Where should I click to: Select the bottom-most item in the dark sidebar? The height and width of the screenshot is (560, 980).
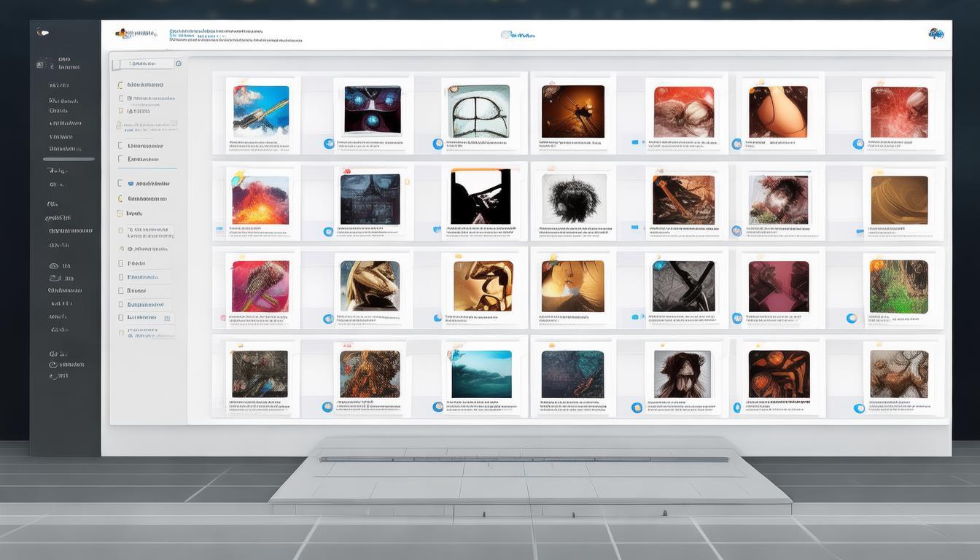(x=58, y=376)
